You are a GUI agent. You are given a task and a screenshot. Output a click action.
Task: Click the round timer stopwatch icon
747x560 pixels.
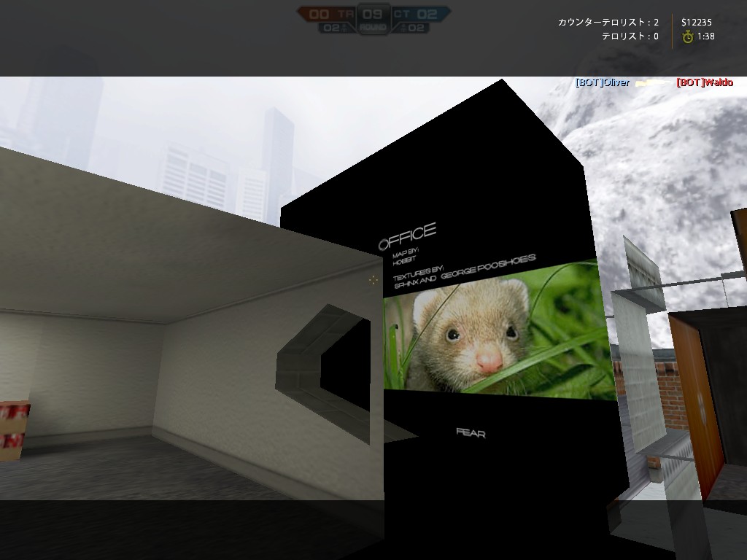pyautogui.click(x=687, y=36)
